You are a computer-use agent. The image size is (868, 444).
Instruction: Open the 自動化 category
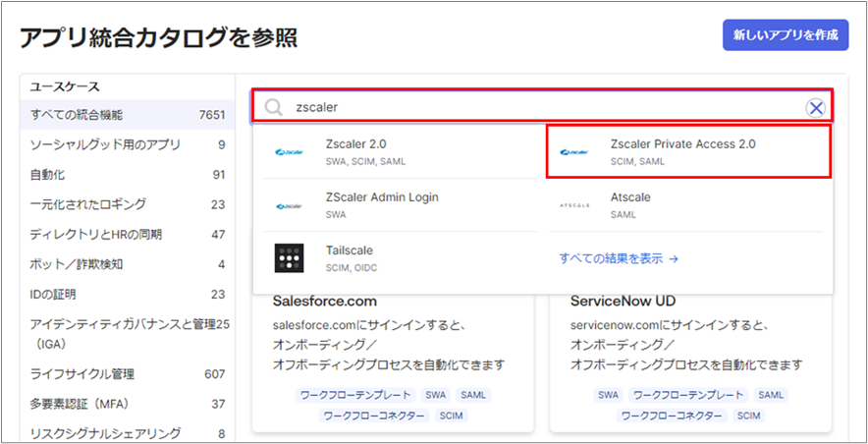tap(128, 175)
